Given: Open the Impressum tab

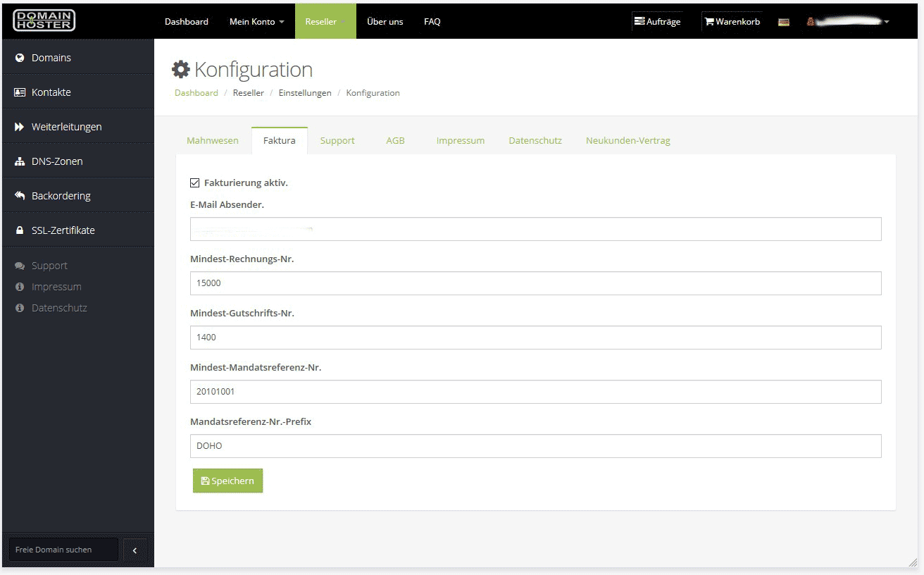Looking at the screenshot, I should coord(461,140).
